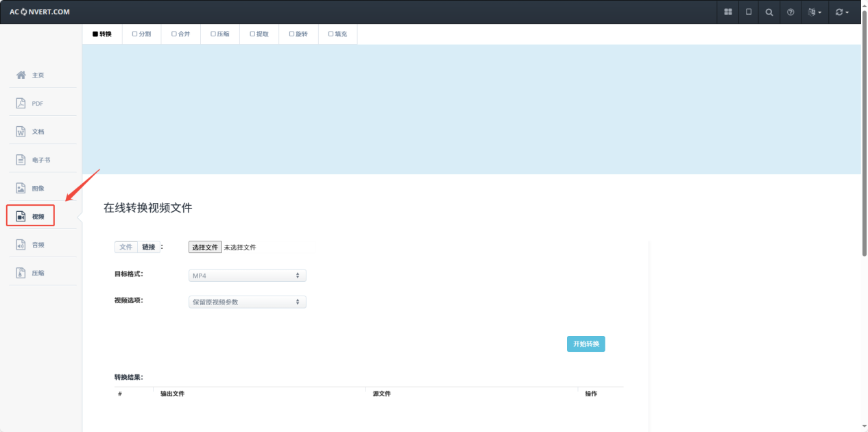Switch to the 压缩 tab in top tab row
This screenshot has height=432, width=868.
tap(220, 34)
